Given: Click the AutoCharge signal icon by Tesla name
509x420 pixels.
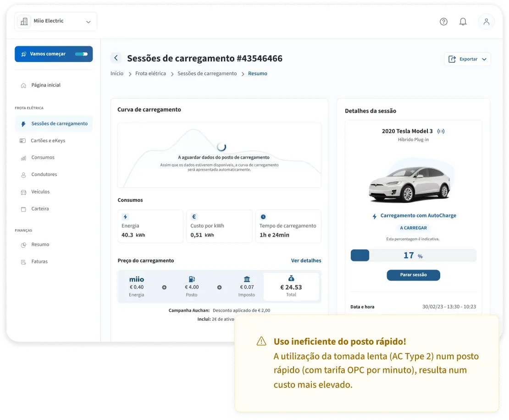Looking at the screenshot, I should [x=441, y=131].
